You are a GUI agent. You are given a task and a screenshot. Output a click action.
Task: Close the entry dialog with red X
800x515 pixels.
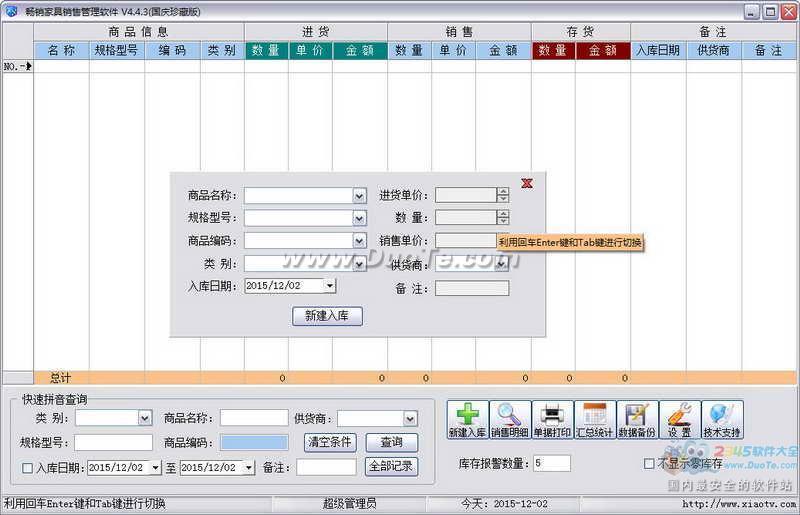pos(527,183)
